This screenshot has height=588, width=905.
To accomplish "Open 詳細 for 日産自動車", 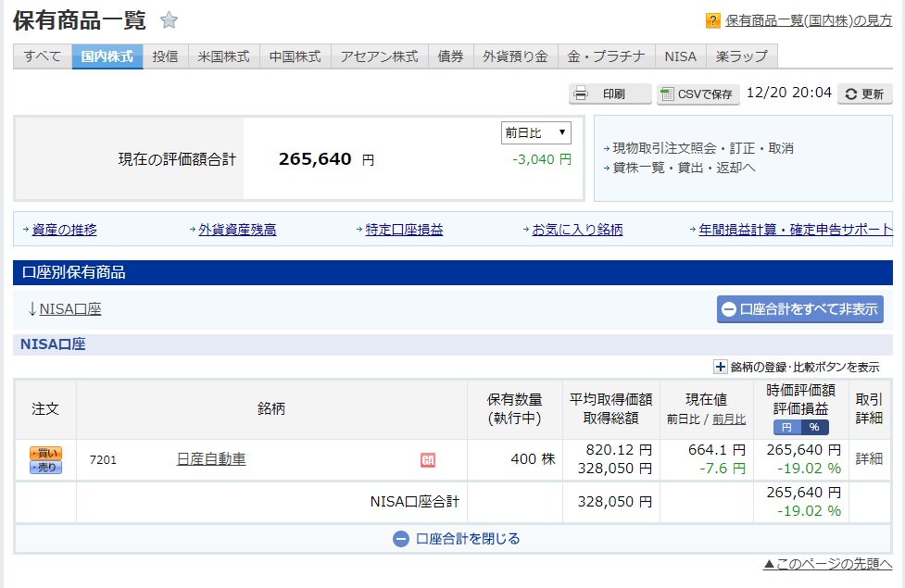I will (869, 458).
